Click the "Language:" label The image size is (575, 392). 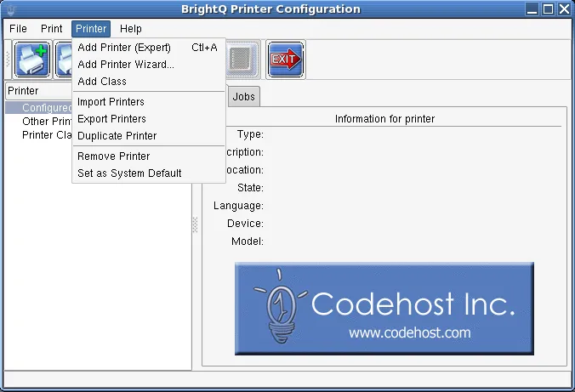tap(238, 206)
